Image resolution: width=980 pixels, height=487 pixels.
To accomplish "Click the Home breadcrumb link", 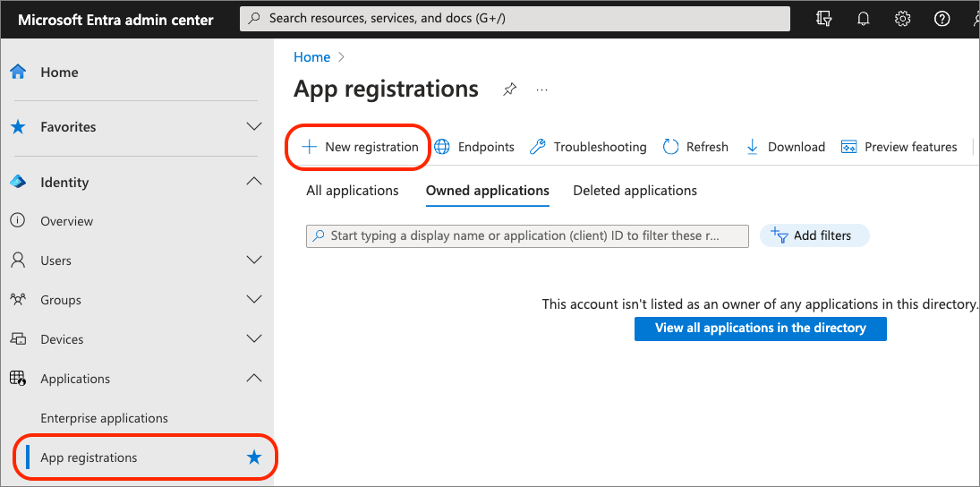I will pos(311,57).
